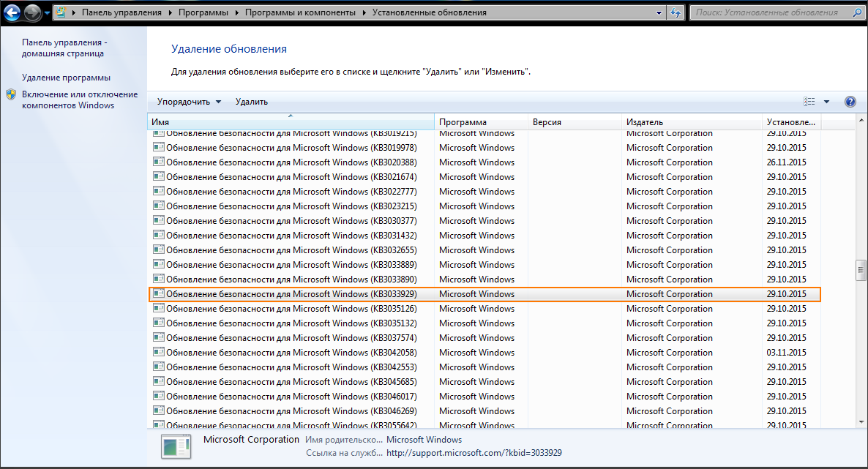Expand arrow after Программы и компоненты breadcrumb
This screenshot has width=868, height=469.
click(x=364, y=12)
